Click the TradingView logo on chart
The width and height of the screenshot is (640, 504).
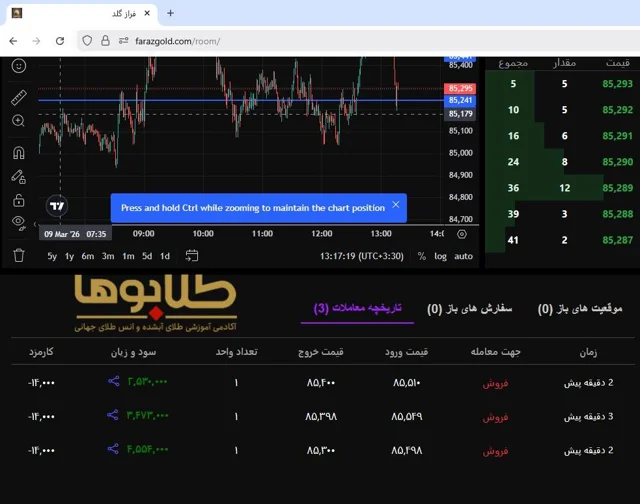click(x=57, y=207)
